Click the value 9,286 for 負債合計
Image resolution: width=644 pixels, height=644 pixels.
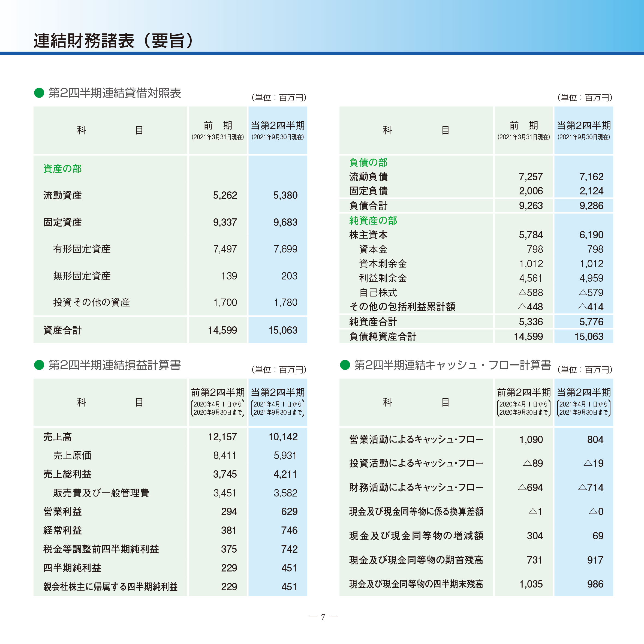[591, 205]
